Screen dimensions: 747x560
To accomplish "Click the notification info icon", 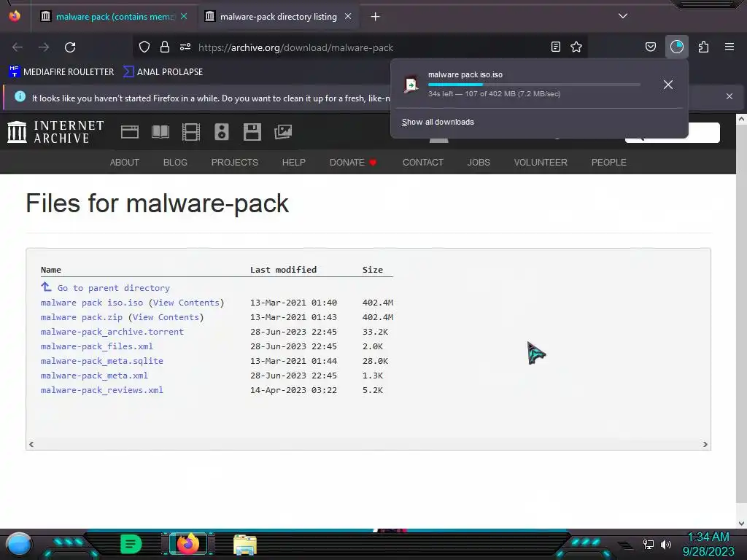I will pos(20,97).
